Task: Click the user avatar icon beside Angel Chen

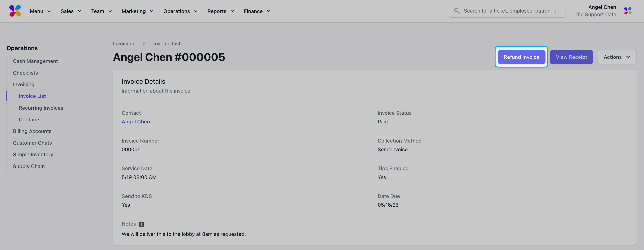Action: [628, 11]
